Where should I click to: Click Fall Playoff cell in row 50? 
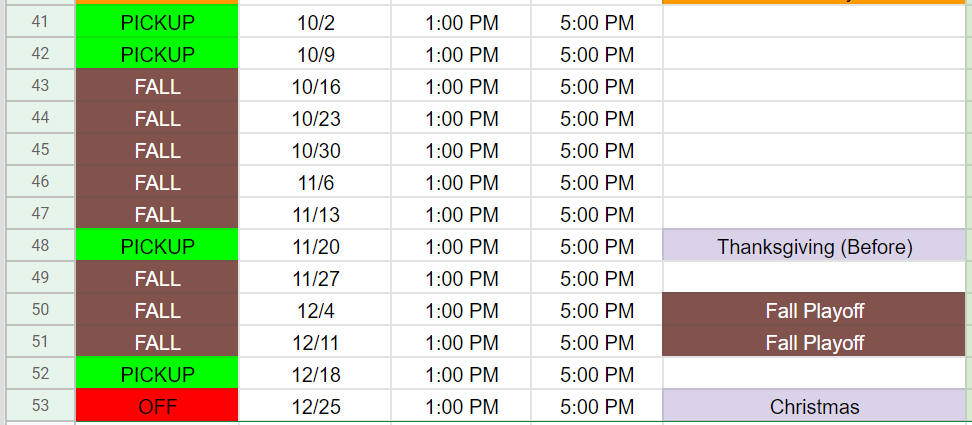point(815,310)
